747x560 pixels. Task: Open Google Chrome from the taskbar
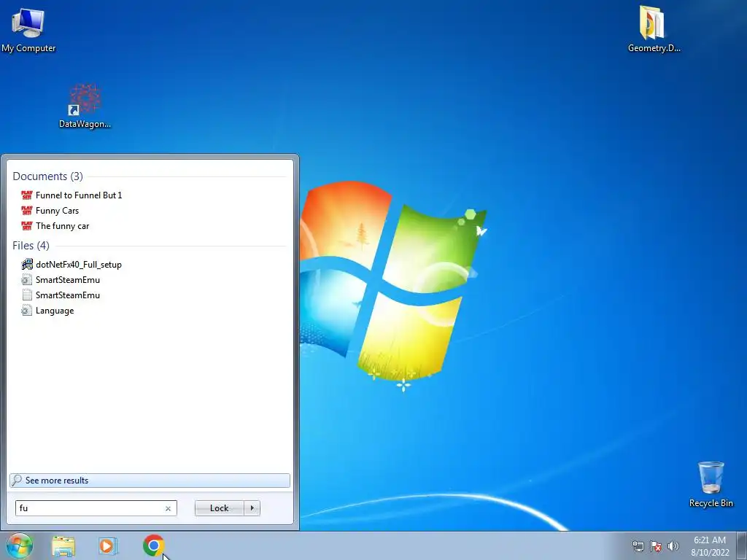[153, 545]
